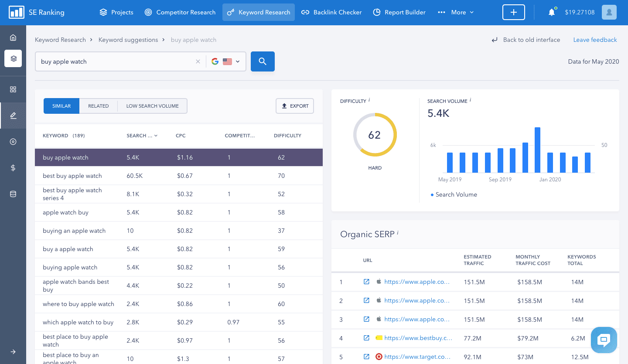Select the 'buy apple watch' keyword row
Image resolution: width=628 pixels, height=364 pixels.
179,157
